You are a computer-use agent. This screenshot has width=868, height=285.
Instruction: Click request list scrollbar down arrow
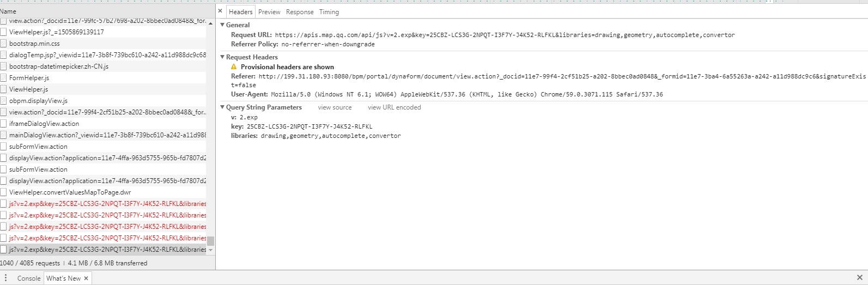coord(211,250)
